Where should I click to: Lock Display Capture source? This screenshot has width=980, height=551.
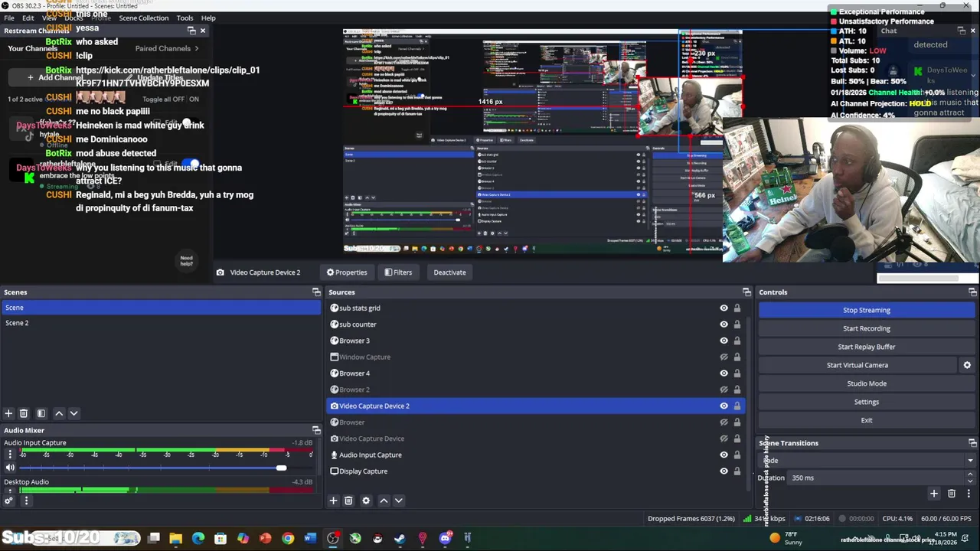coord(737,471)
